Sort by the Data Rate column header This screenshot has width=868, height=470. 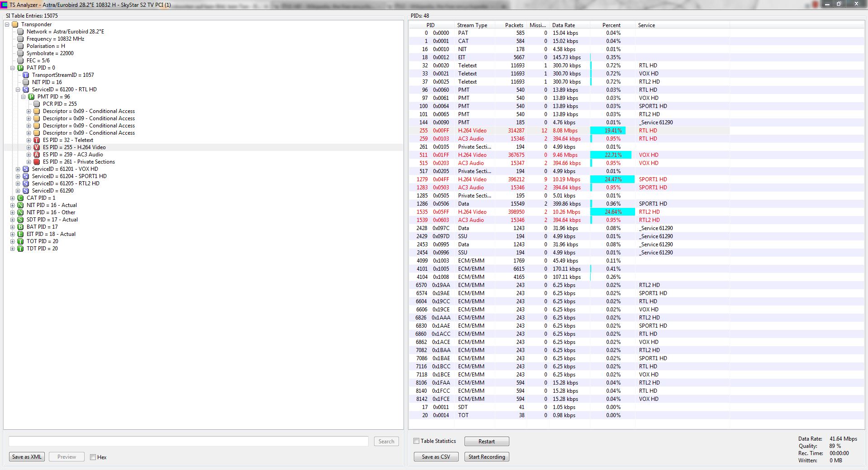[x=563, y=25]
